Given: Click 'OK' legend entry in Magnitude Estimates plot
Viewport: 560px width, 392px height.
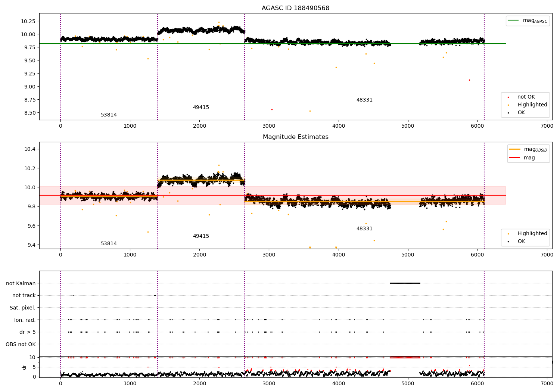Looking at the screenshot, I should coord(521,242).
